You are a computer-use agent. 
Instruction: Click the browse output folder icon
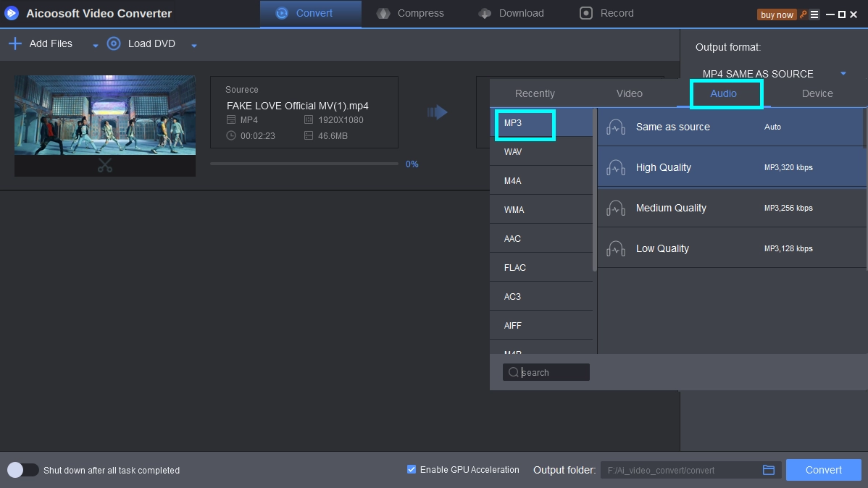coord(769,470)
